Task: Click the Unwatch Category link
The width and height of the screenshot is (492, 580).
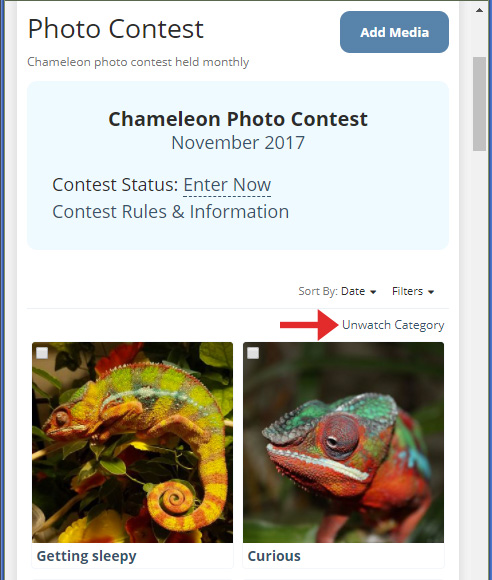Action: pos(393,325)
